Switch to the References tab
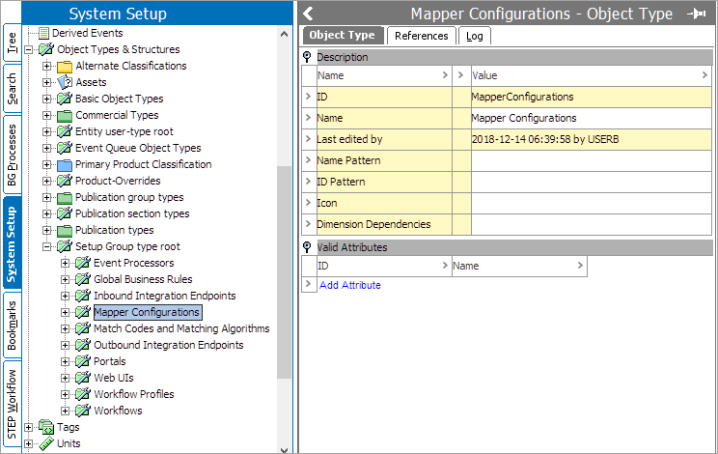 tap(421, 36)
